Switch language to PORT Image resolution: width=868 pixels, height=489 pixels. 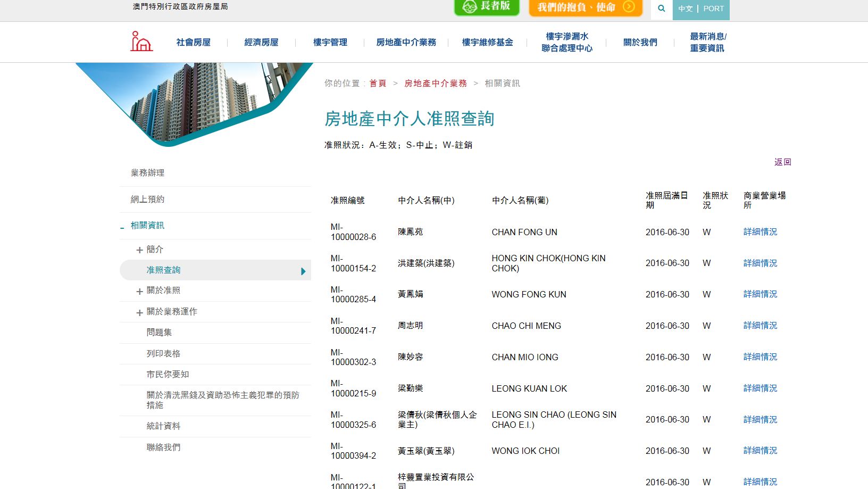pyautogui.click(x=713, y=9)
